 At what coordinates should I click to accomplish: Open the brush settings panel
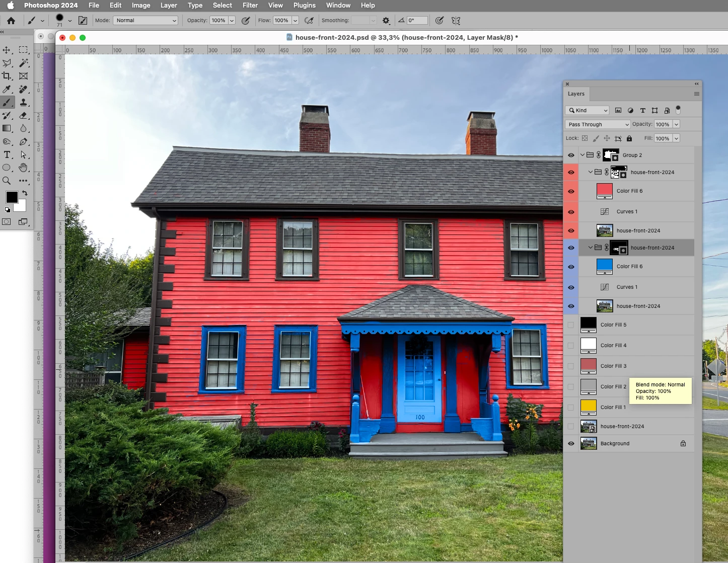pos(83,21)
